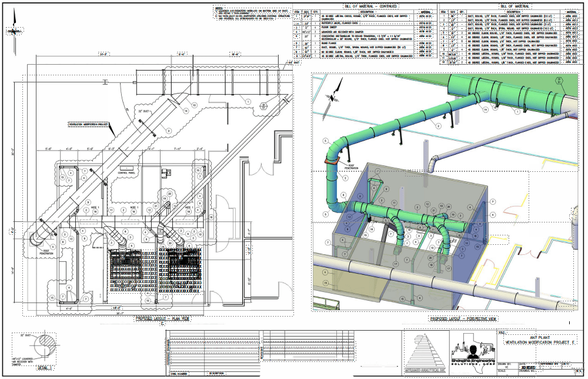Click the 32" DUCT label in Detail 1
Image resolution: width=588 pixels, height=379 pixels.
25,335
